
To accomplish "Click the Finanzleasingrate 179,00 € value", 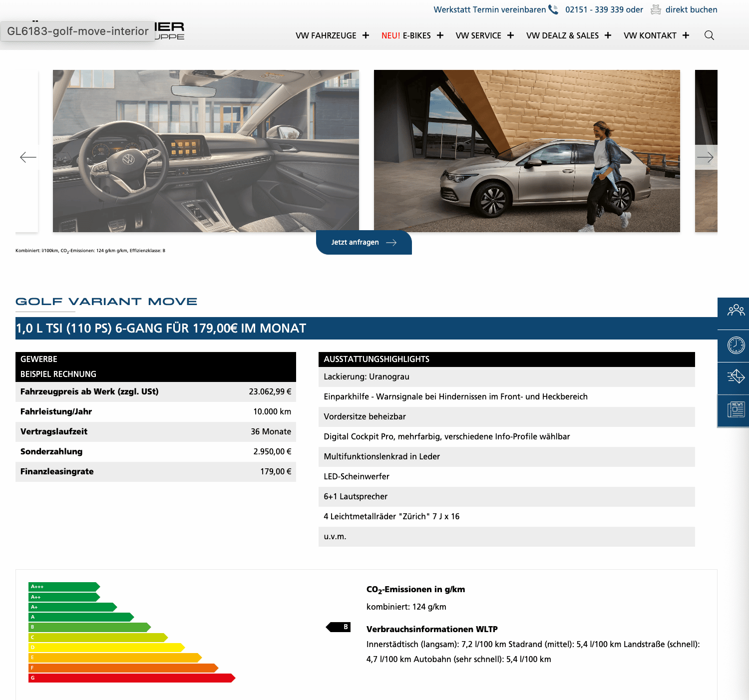I will tap(276, 471).
